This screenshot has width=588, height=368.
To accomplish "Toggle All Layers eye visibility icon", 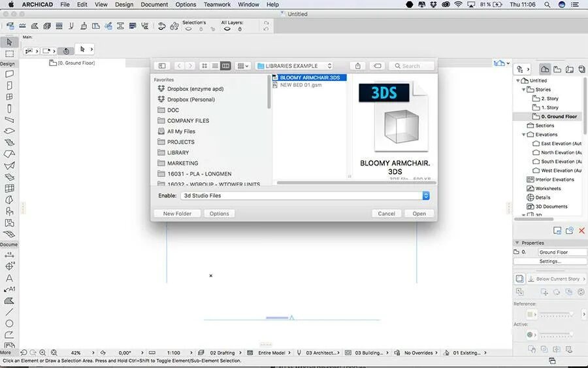I will [227, 29].
